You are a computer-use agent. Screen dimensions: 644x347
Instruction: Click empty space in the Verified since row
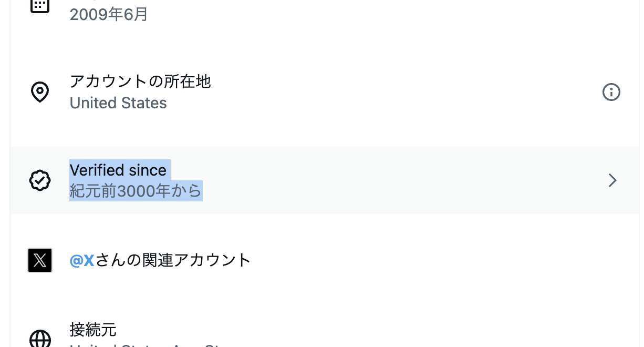click(x=394, y=180)
